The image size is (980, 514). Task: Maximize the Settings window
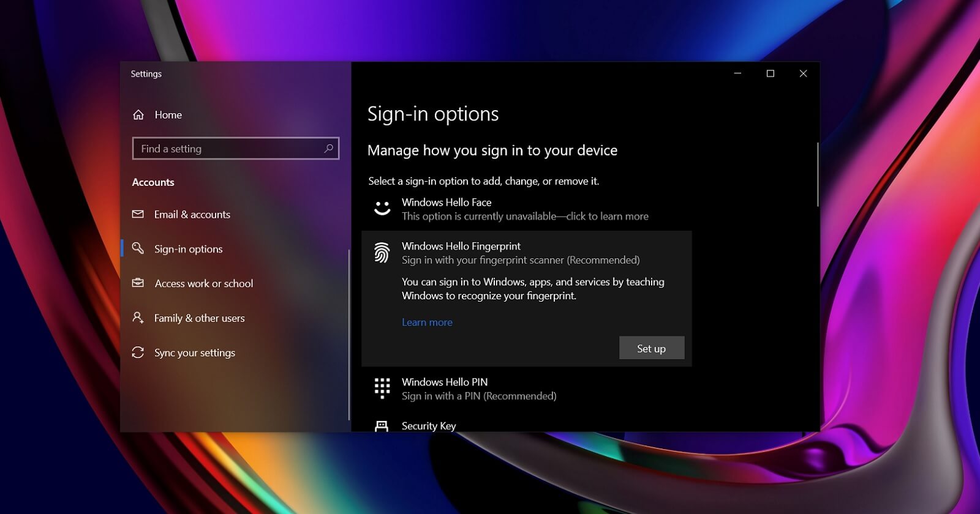click(771, 73)
